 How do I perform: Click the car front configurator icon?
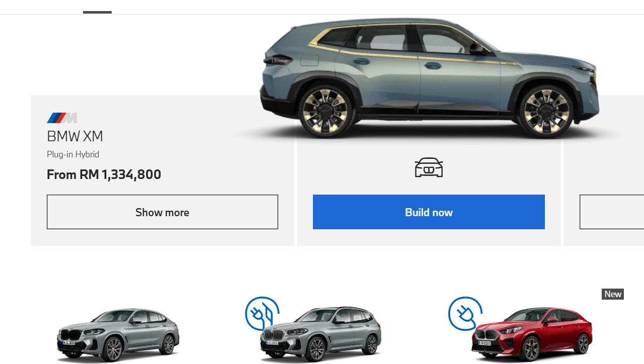point(429,167)
